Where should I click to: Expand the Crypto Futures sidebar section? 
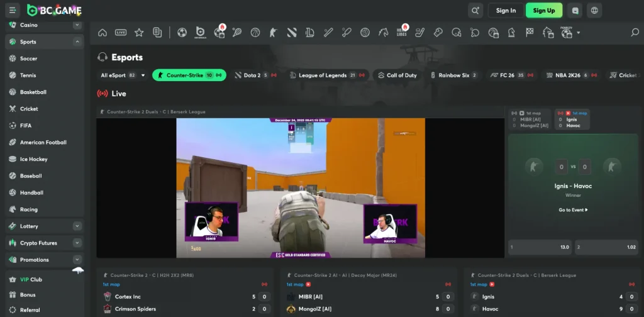[x=77, y=243]
